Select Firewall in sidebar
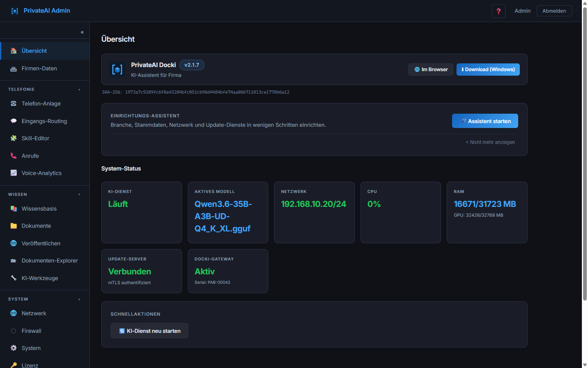Viewport: 588px width, 368px height. [x=45, y=331]
